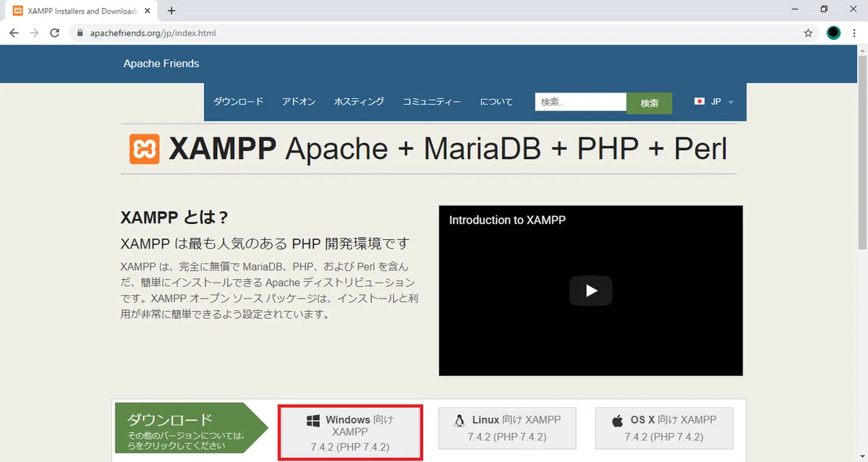Download Windows 向け XAMPP 7.4.2
Viewport: 868px width, 462px height.
coord(350,433)
